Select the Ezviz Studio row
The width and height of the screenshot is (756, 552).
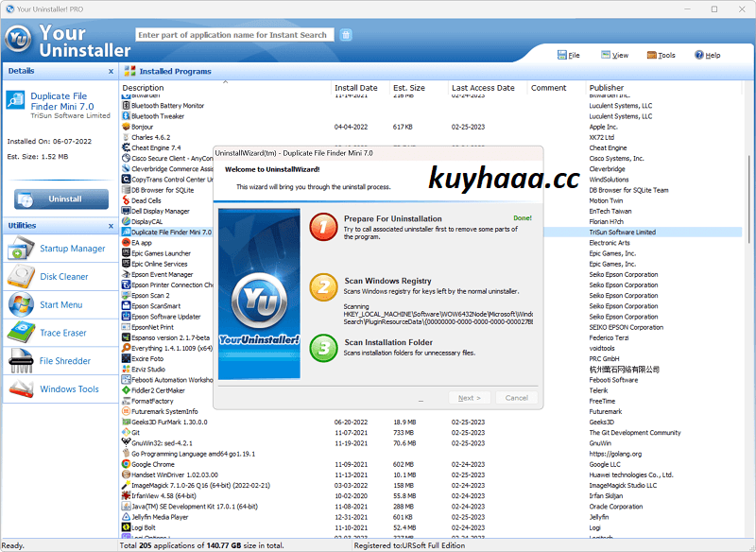[x=430, y=370]
